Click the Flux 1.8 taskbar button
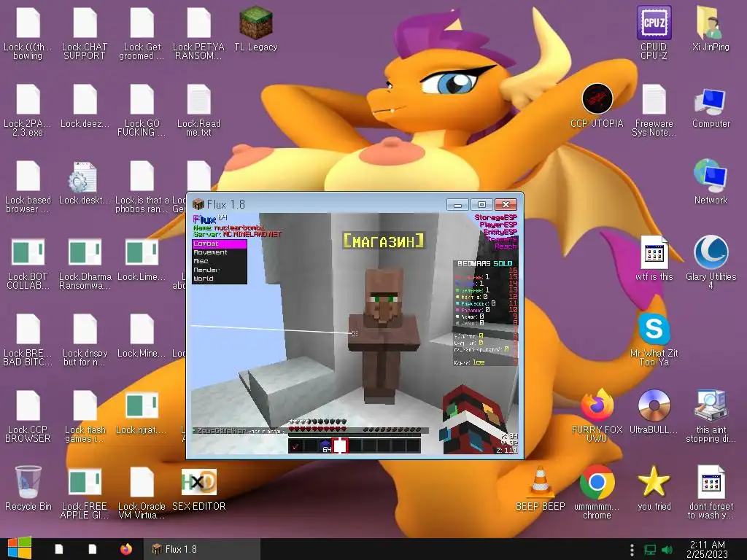The image size is (747, 560). pos(202,549)
